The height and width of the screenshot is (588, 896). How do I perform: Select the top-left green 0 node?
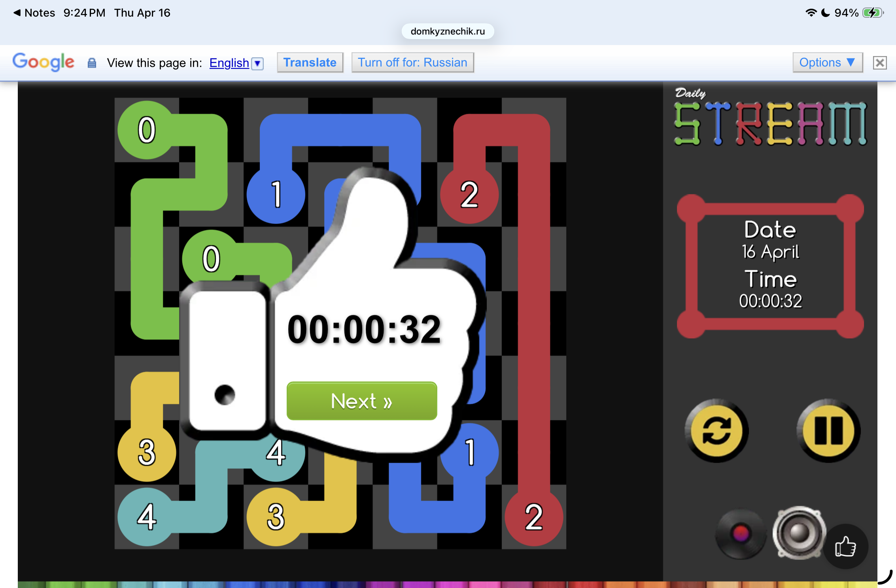pos(147,130)
